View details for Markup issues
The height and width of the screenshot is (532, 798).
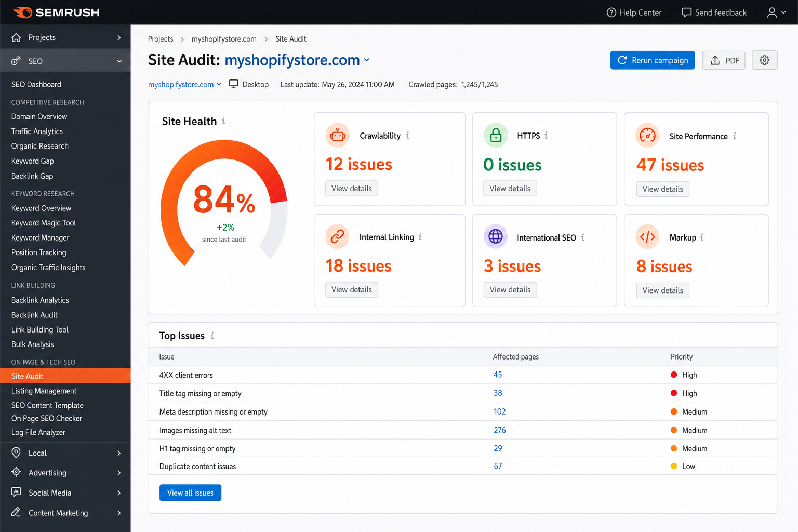pos(663,290)
